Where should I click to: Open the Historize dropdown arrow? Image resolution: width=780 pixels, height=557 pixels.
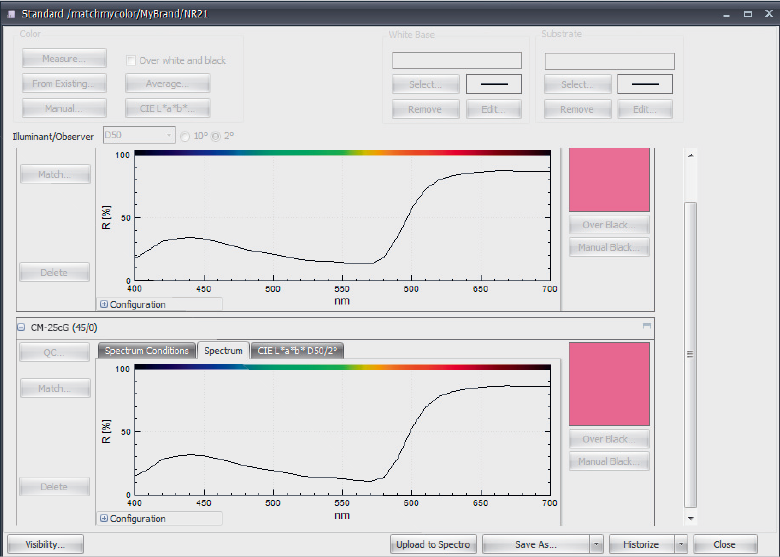tap(682, 544)
